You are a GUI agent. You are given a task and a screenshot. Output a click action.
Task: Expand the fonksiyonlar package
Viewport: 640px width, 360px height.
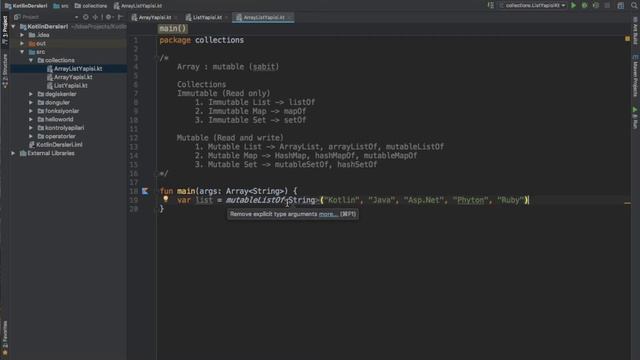tap(31, 111)
